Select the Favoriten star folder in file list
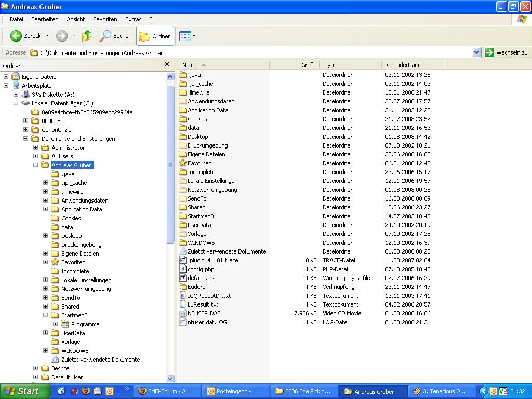 (x=182, y=163)
